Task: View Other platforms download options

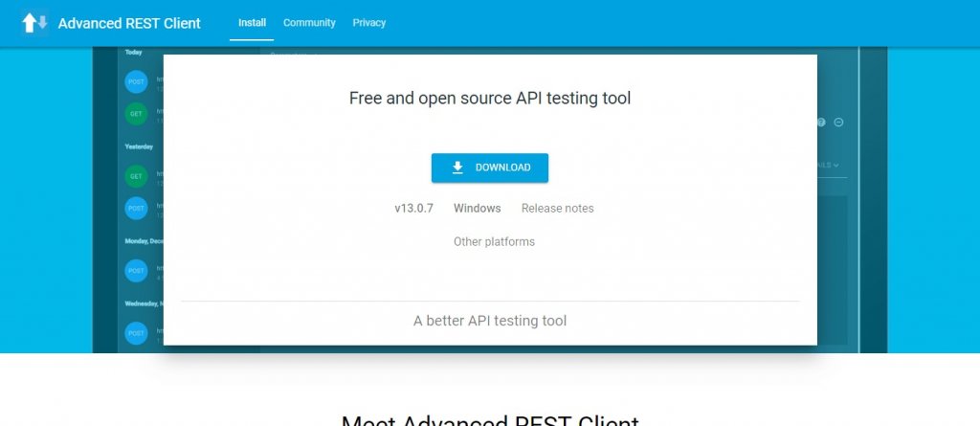Action: [x=495, y=241]
